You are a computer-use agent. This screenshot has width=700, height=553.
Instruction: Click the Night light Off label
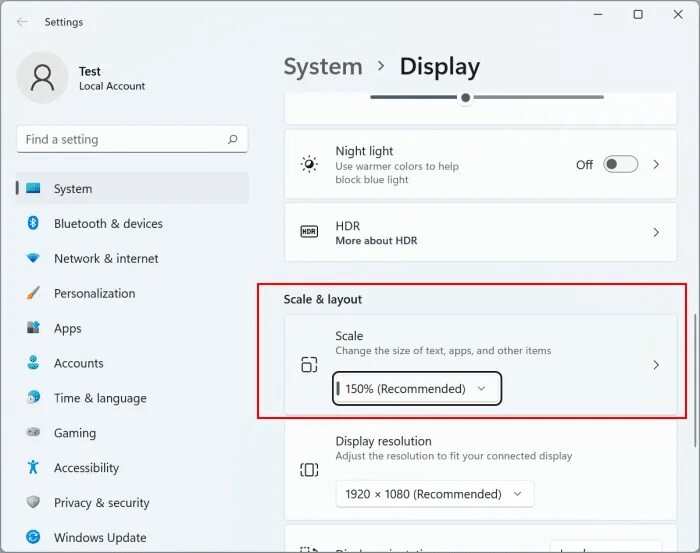[584, 165]
